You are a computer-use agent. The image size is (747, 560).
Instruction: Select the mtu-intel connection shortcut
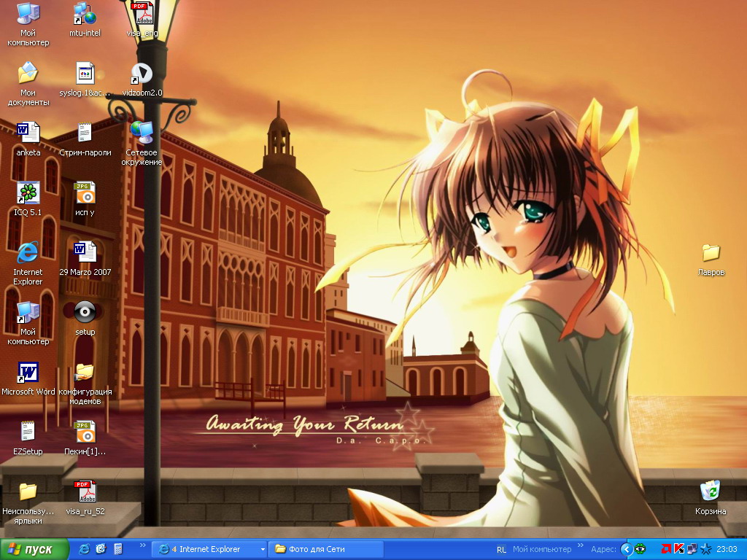(85, 20)
